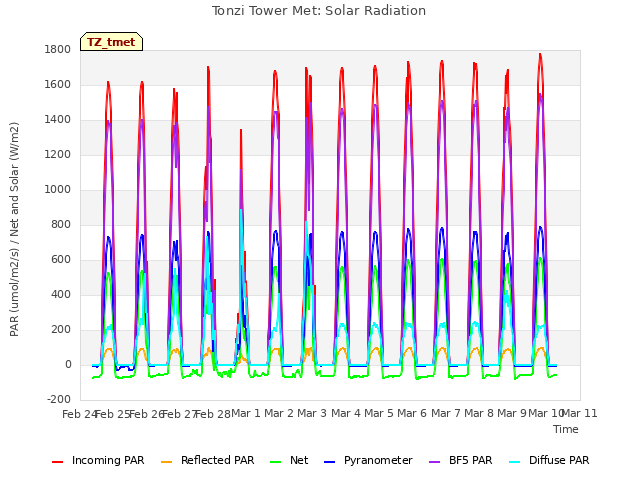
Task: Click the Mar 7 x-axis date label
Action: (446, 413)
